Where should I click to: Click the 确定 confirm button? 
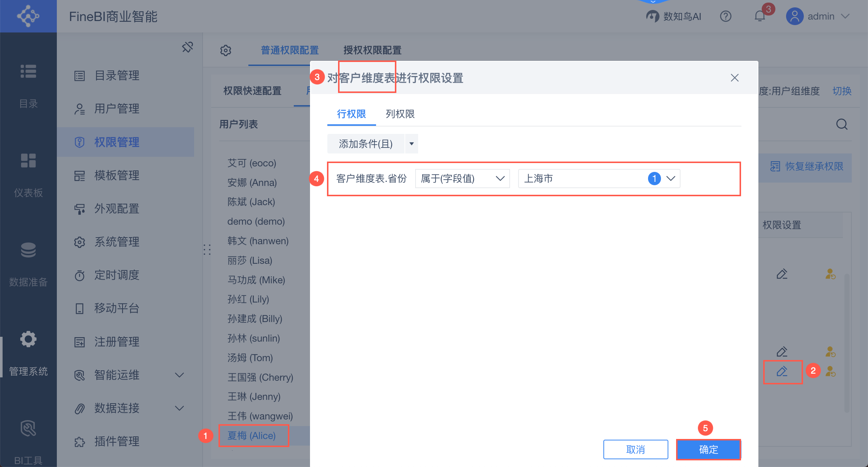pyautogui.click(x=708, y=449)
